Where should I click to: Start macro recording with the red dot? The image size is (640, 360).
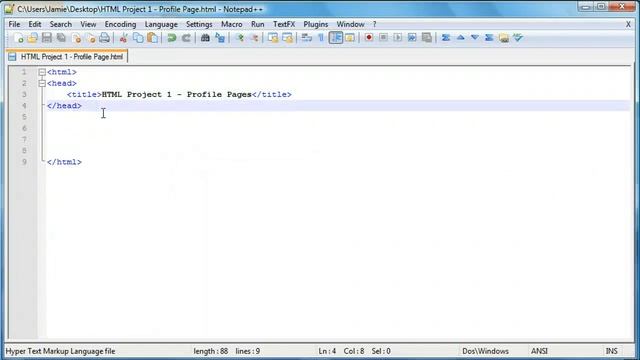[369, 38]
